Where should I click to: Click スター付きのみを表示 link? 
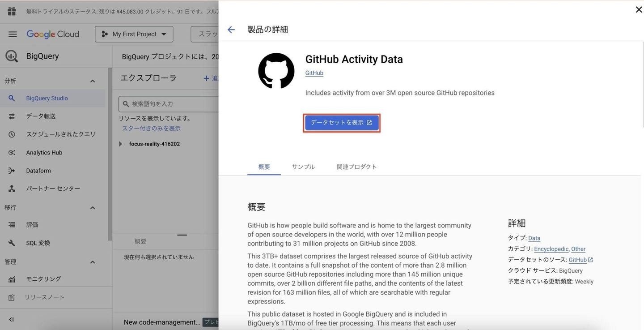(151, 129)
